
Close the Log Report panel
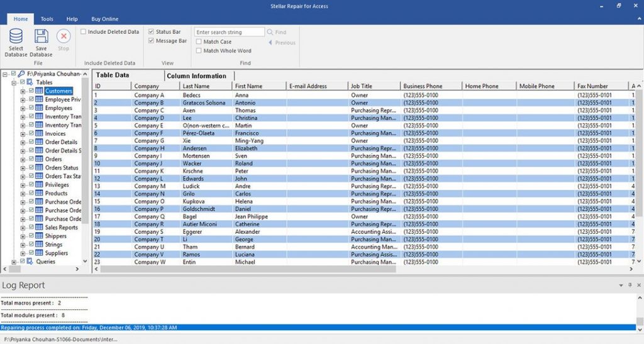tap(639, 285)
